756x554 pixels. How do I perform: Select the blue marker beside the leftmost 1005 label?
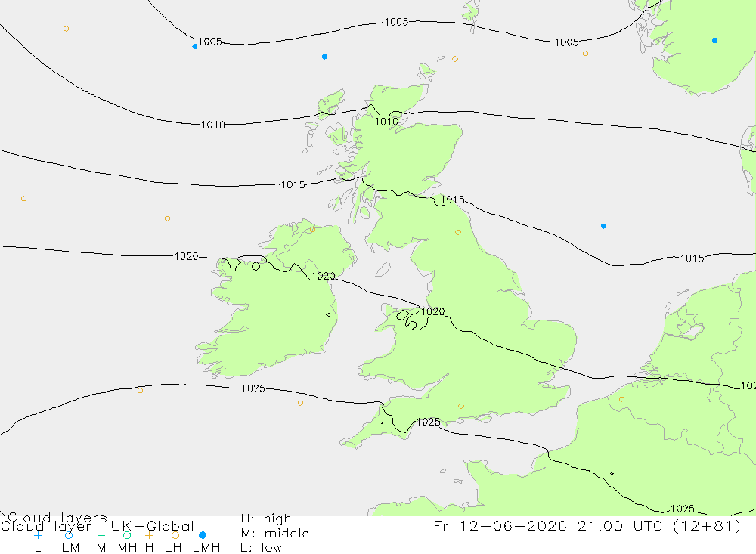coord(195,47)
